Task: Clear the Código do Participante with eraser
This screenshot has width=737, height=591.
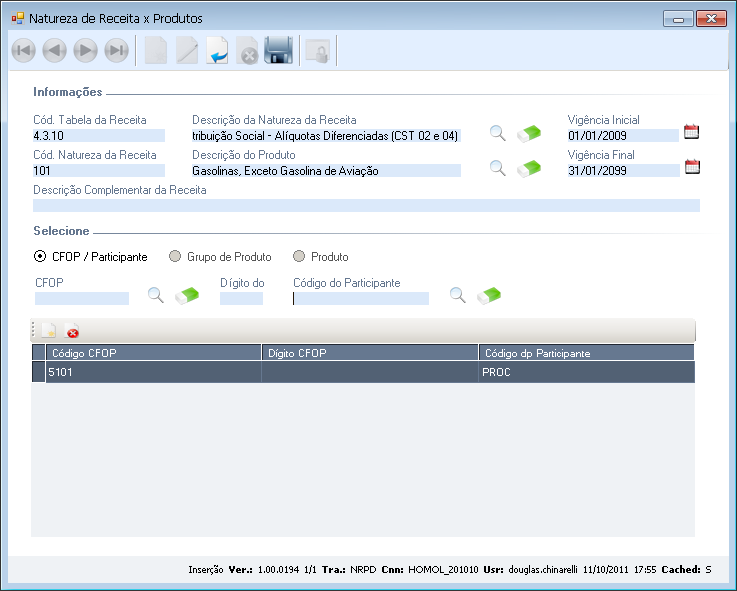Action: pyautogui.click(x=489, y=295)
